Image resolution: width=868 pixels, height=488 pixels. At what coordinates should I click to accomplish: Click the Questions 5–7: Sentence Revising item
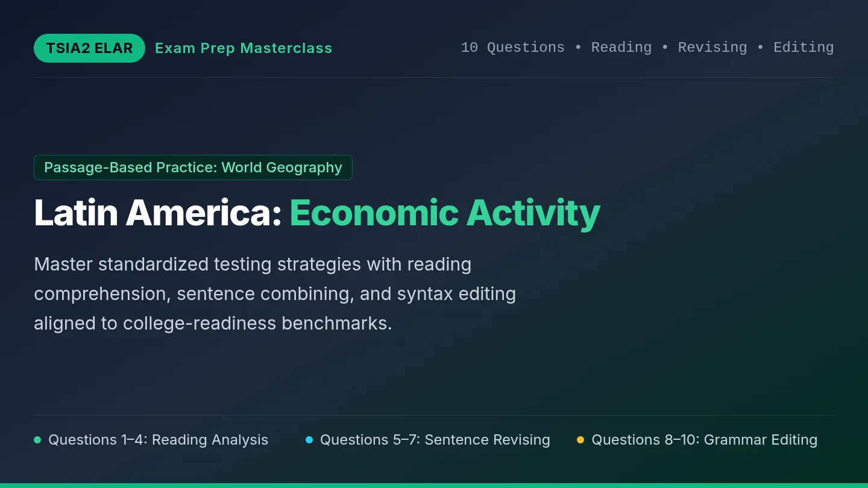pos(428,440)
